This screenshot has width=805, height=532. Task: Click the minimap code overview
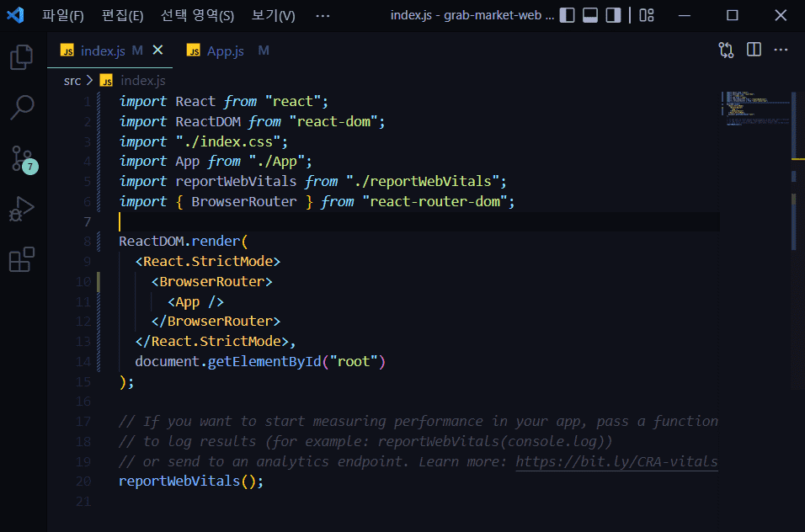[x=755, y=108]
